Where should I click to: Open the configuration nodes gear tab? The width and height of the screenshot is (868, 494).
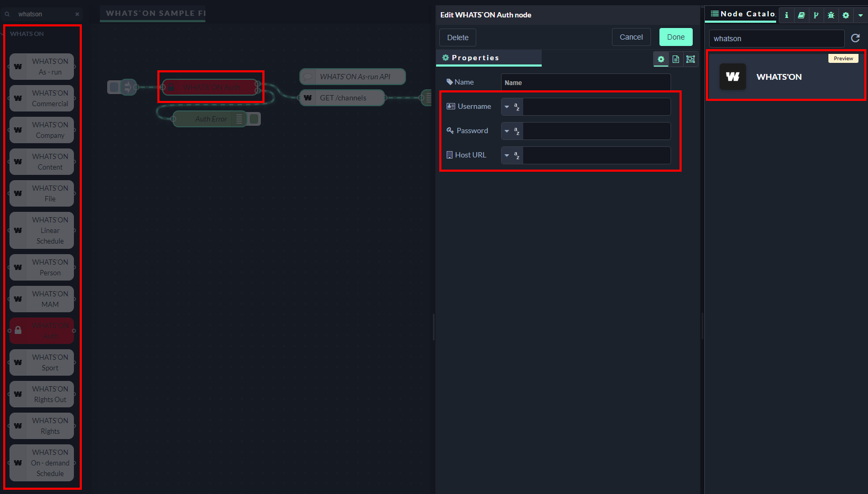pos(845,15)
